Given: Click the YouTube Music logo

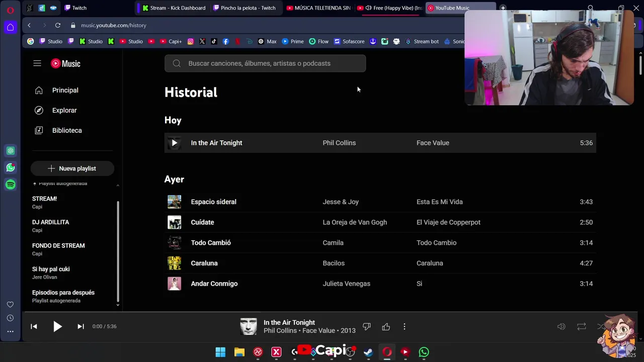Looking at the screenshot, I should click(x=65, y=63).
